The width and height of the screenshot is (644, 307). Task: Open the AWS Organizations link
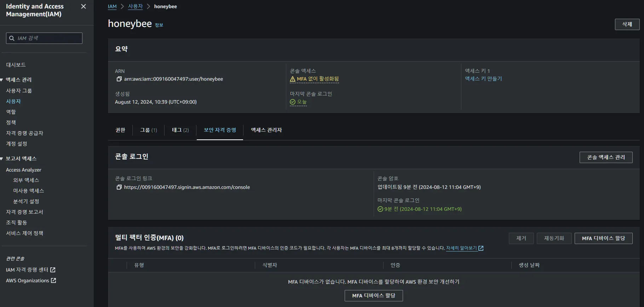coord(28,280)
